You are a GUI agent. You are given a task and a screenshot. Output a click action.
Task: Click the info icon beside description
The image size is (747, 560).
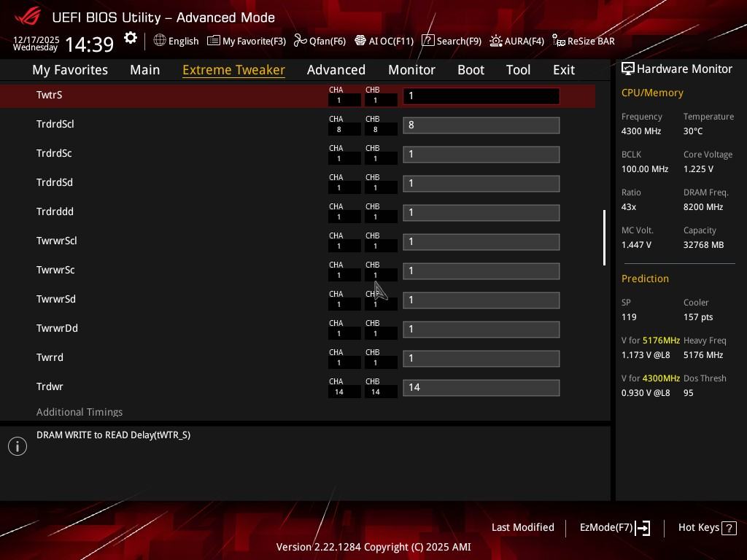[x=18, y=446]
